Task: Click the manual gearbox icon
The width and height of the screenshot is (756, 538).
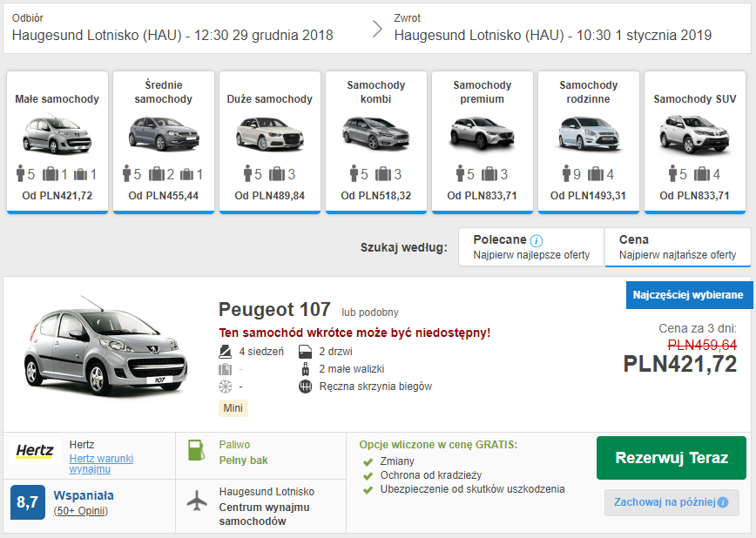Action: (305, 386)
